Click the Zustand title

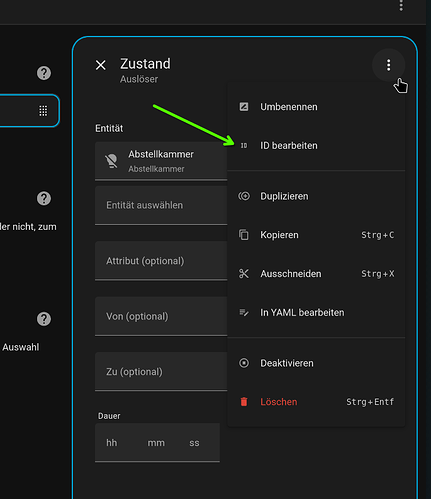pos(145,64)
